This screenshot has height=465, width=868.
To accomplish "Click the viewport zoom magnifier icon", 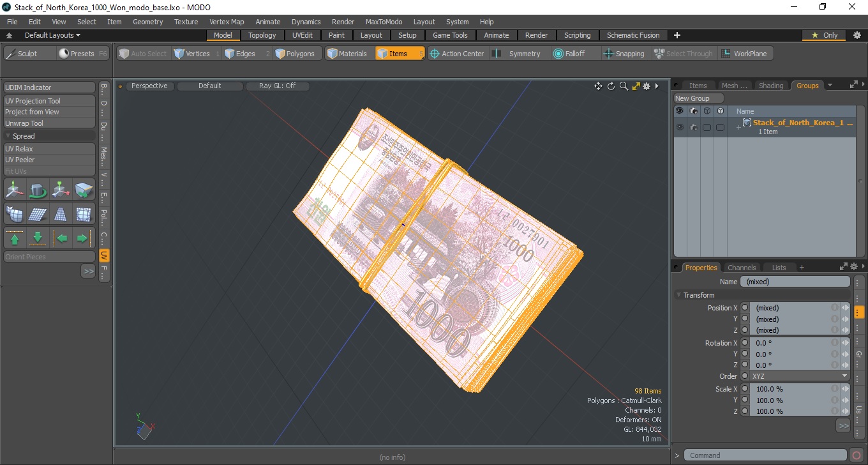I will (624, 86).
